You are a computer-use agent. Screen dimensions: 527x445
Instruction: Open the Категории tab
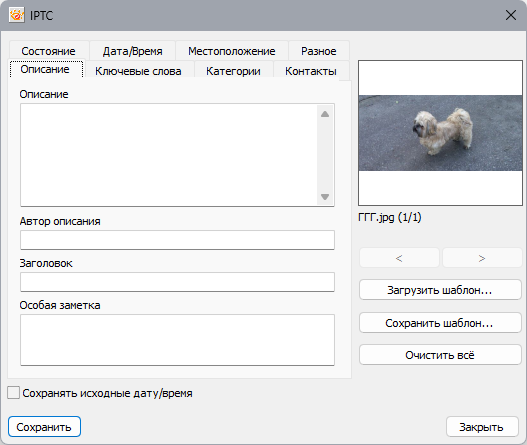click(x=233, y=71)
